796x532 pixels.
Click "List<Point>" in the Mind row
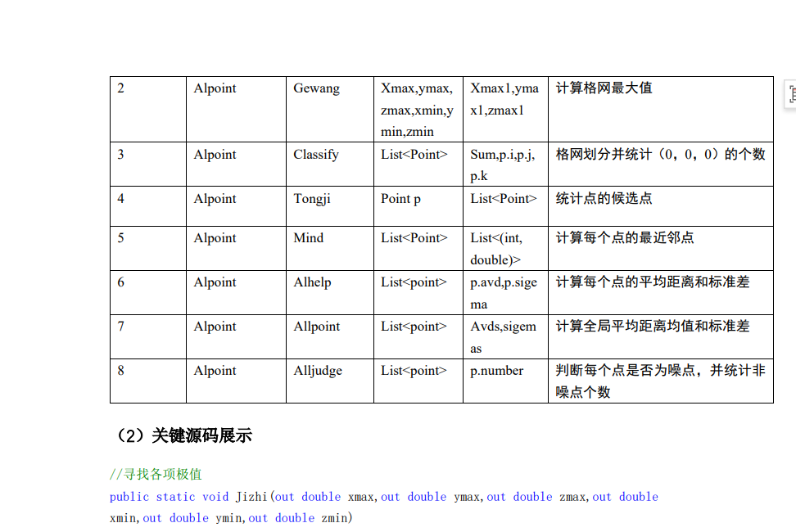[414, 238]
